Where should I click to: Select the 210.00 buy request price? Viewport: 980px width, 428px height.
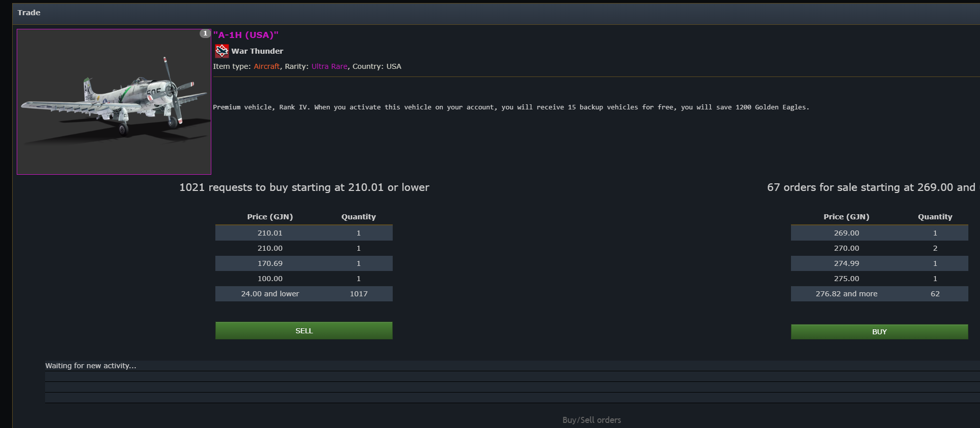tap(270, 248)
